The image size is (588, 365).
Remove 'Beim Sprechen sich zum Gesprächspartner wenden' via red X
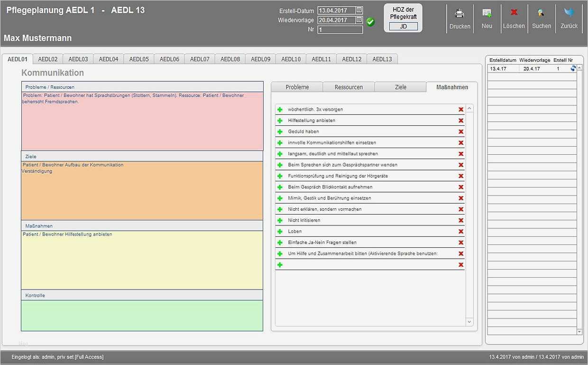460,165
